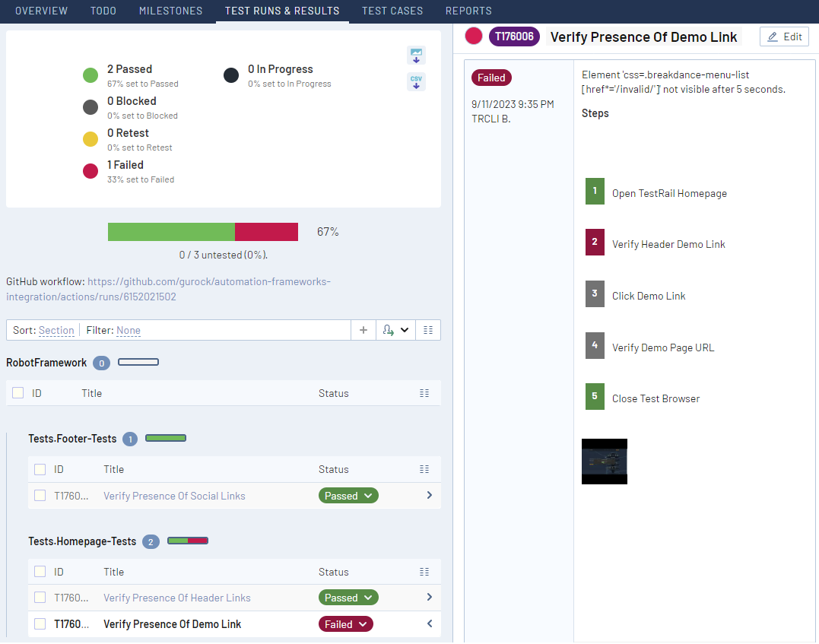Select the Verify Presence Of Demo Link checkbox
Image resolution: width=819 pixels, height=644 pixels.
[x=40, y=624]
